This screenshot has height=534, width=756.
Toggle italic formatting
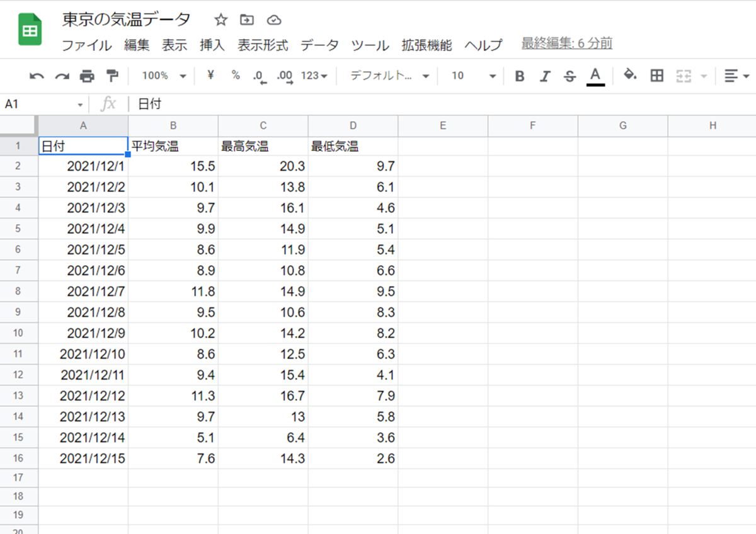click(x=544, y=75)
